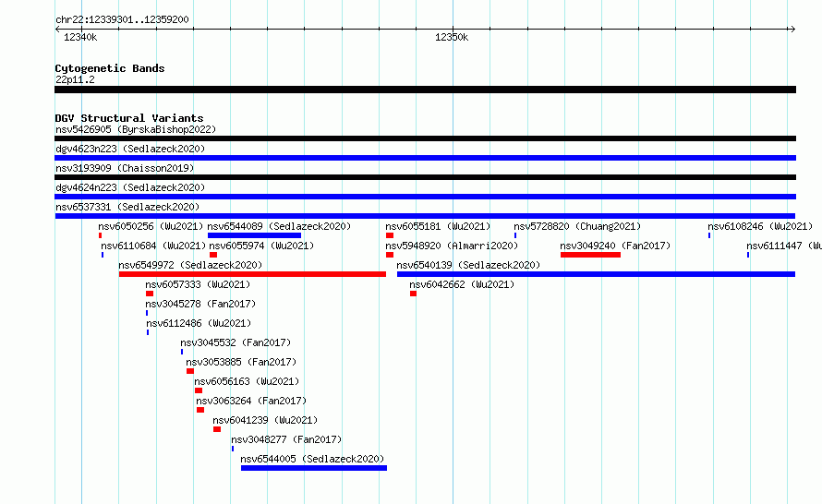Click the red bar of nsv3049240 (Fan2017)
822x504 pixels.
(590, 255)
